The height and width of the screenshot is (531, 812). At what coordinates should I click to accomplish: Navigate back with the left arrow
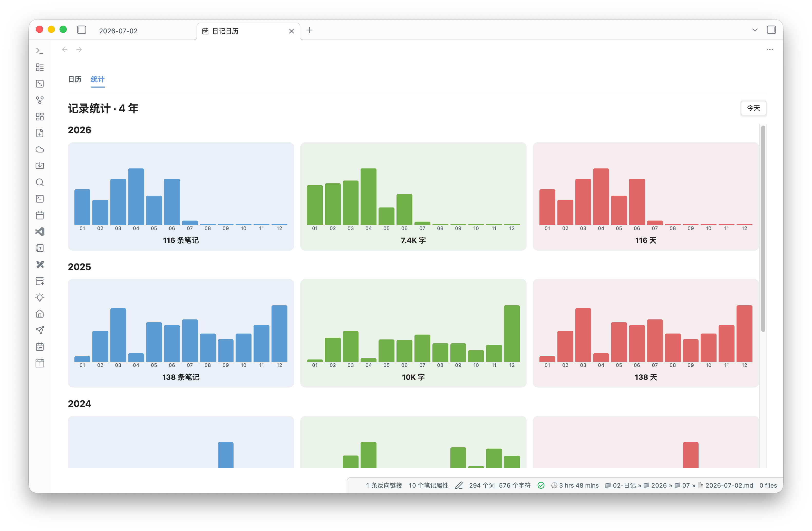(x=64, y=50)
